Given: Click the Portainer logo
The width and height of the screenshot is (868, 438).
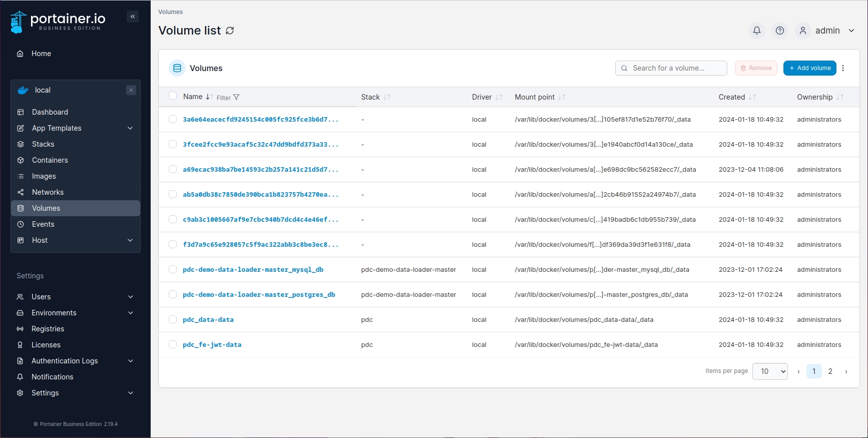Looking at the screenshot, I should click(x=58, y=22).
